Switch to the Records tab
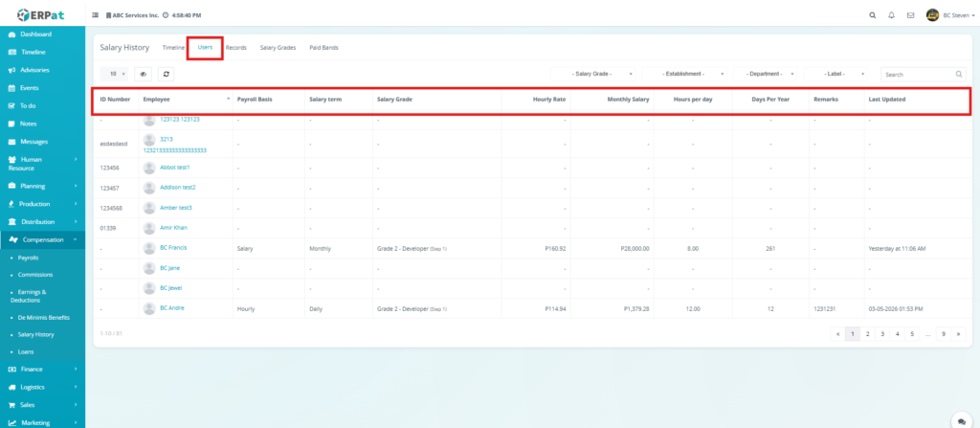Viewport: 980px width, 428px height. 236,47
